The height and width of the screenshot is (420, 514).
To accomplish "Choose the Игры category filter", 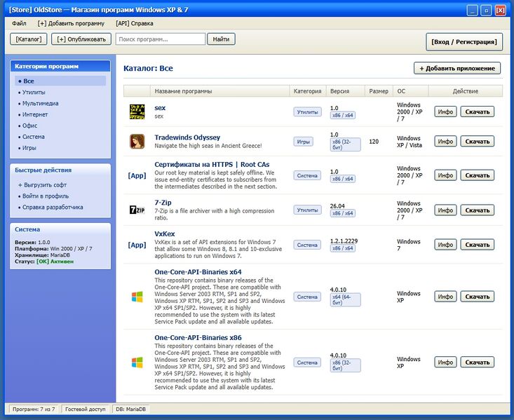I will point(29,148).
